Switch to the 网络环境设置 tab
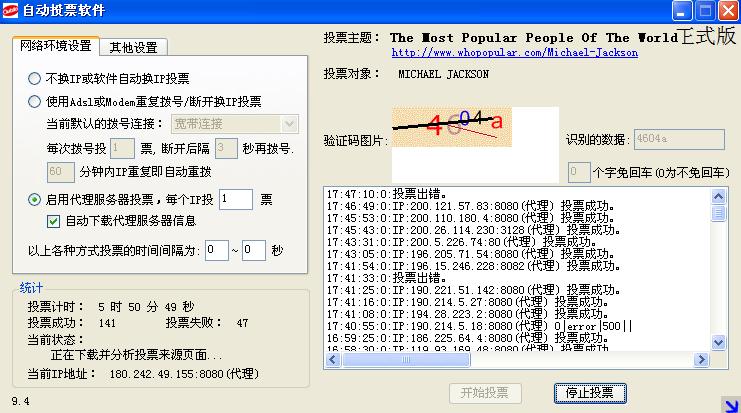Screen dimensions: 741x413 point(56,46)
